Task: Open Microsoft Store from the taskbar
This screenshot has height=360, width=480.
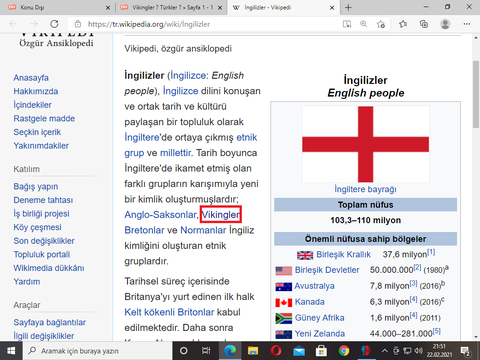Action: click(321, 351)
